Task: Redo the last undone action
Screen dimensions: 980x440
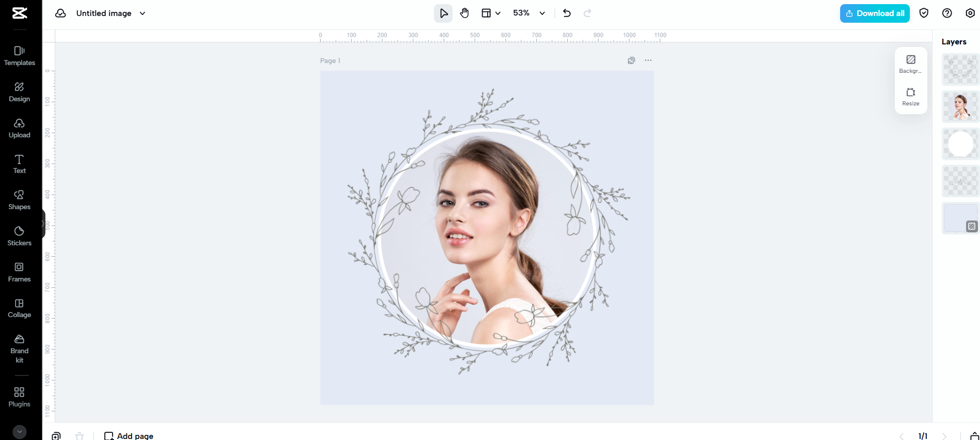Action: 587,13
